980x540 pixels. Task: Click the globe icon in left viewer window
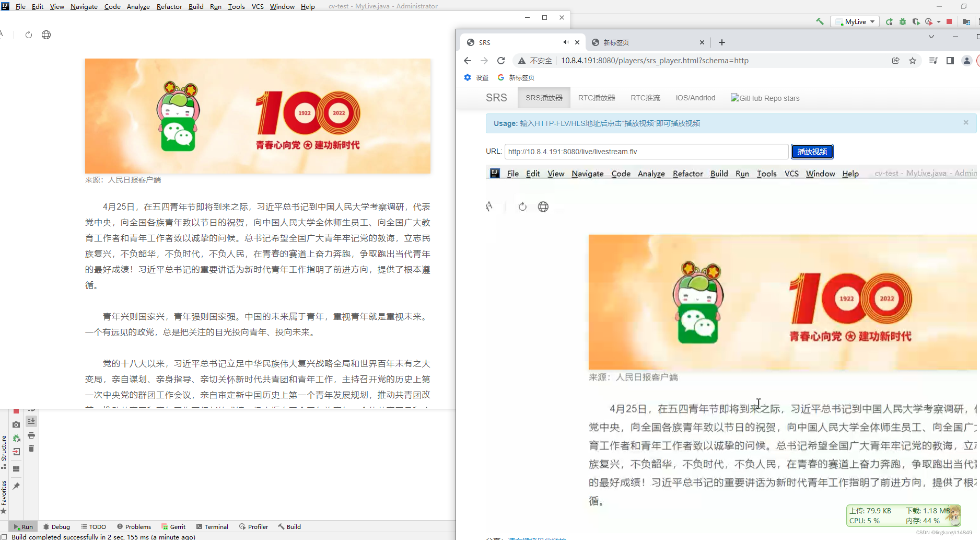coord(46,35)
